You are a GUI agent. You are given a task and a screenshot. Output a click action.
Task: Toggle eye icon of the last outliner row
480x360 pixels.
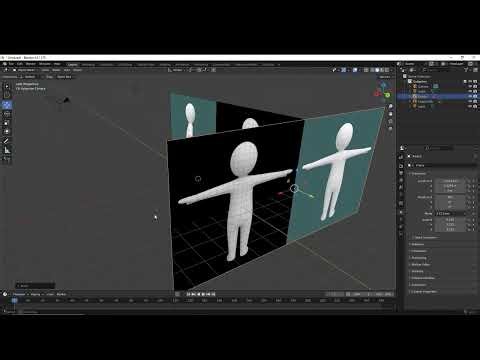(x=470, y=106)
